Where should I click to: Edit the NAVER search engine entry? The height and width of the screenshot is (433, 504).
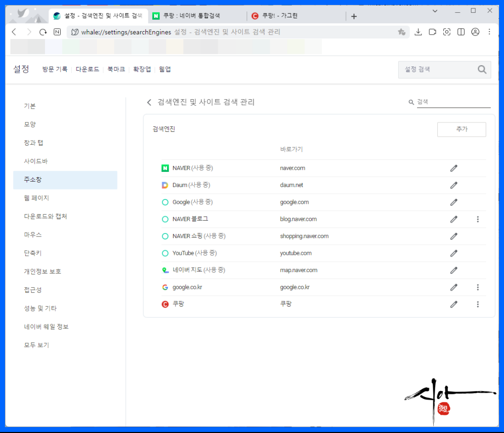(x=454, y=168)
